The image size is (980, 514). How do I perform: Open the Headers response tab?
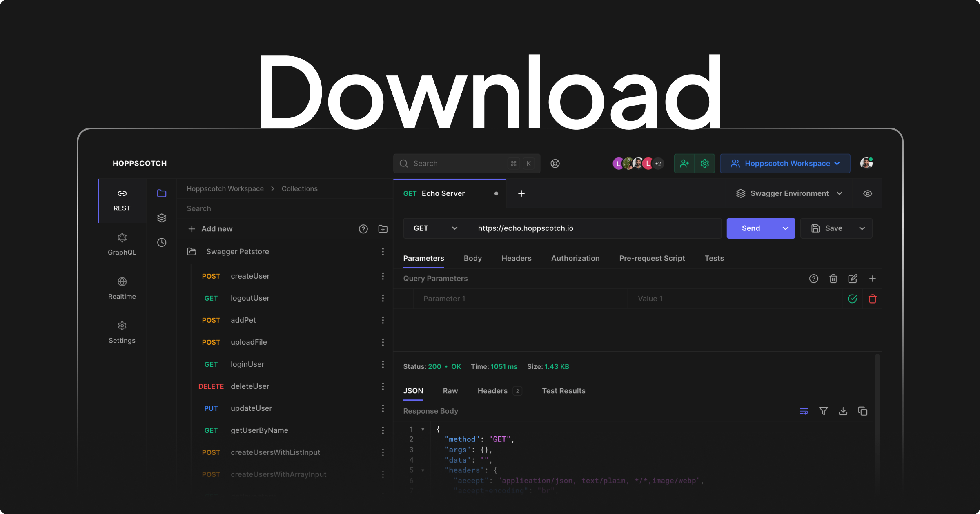tap(492, 390)
